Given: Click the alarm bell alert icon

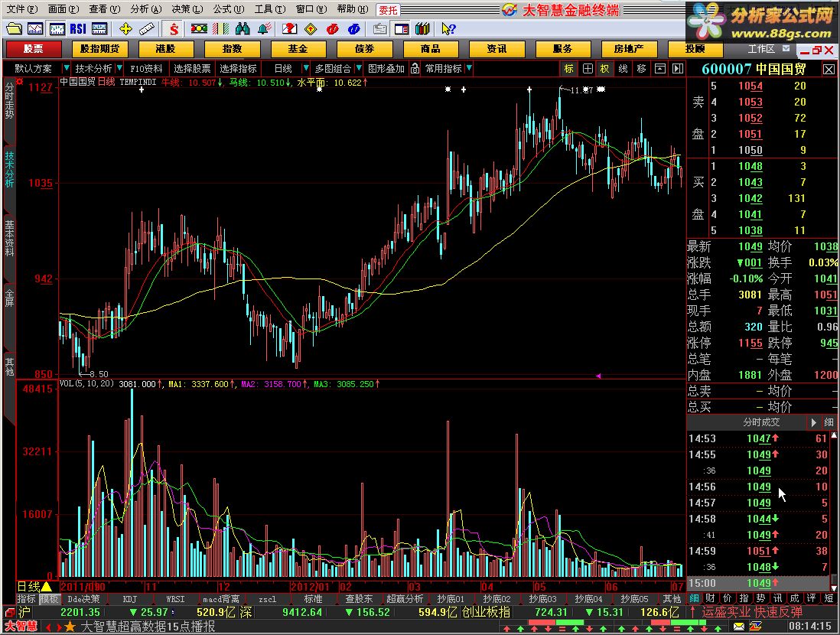Looking at the screenshot, I should [264, 29].
